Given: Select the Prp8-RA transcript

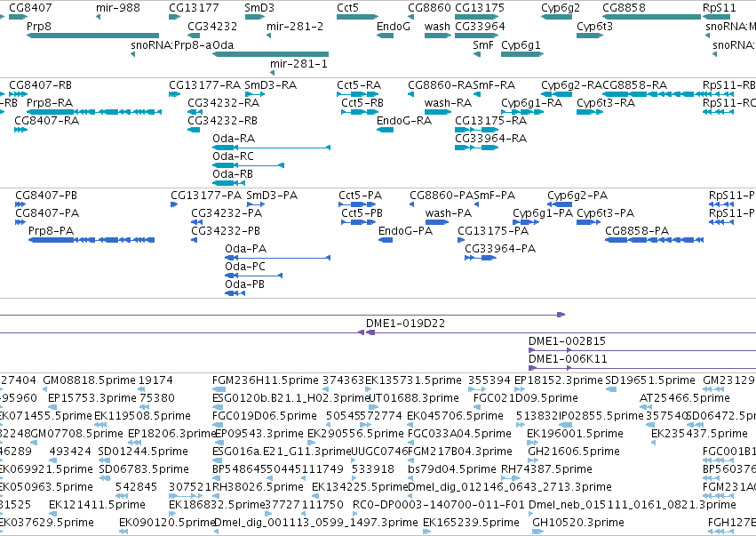Looking at the screenshot, I should pyautogui.click(x=94, y=112).
